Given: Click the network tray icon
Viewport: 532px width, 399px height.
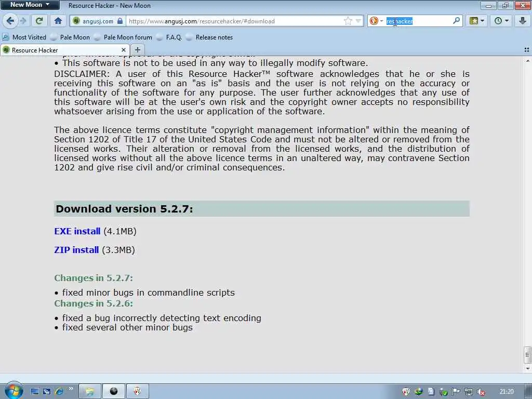Looking at the screenshot, I should tap(469, 392).
